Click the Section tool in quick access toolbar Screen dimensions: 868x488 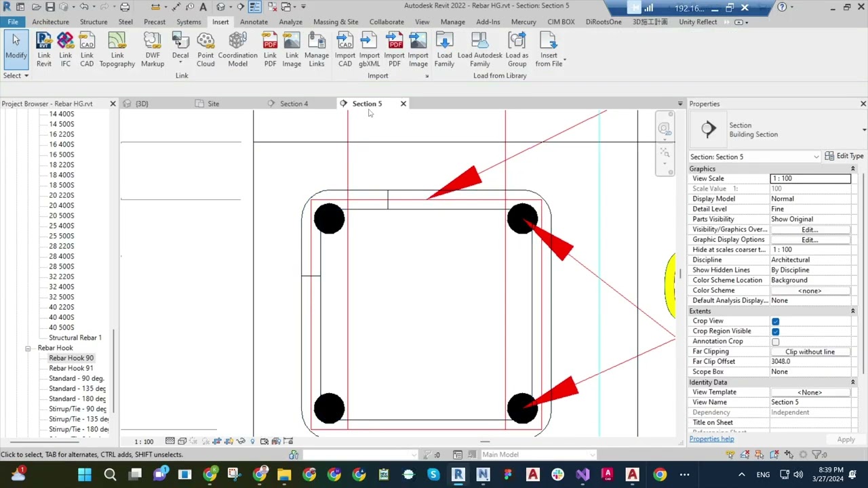point(240,7)
